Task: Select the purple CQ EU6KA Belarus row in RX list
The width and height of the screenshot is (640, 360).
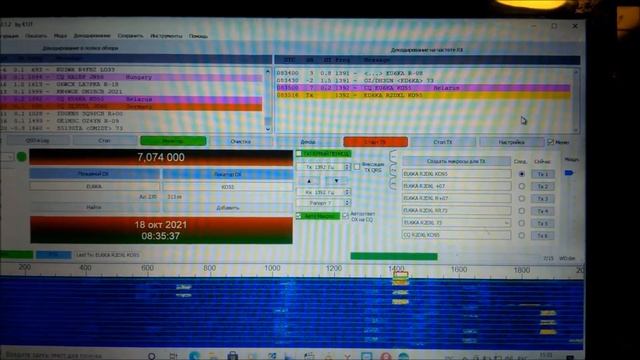Action: pos(423,88)
